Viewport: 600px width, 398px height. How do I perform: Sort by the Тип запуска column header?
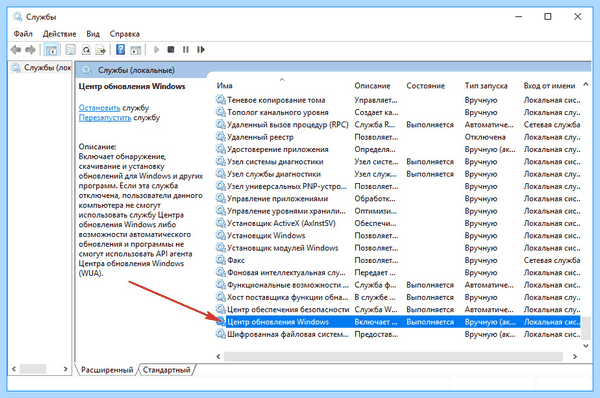click(486, 86)
